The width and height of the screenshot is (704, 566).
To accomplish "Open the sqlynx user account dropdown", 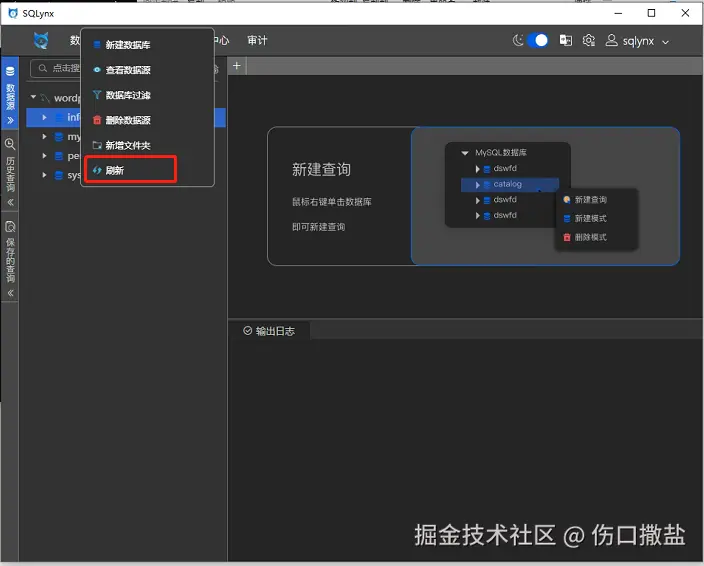I will click(638, 41).
